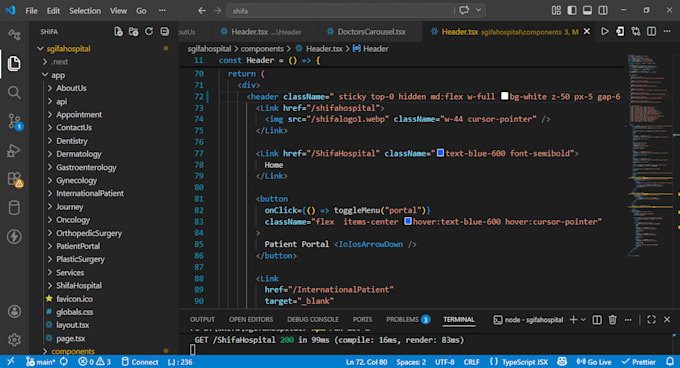
Task: Navigate forward with the arrow
Action: pyautogui.click(x=217, y=11)
